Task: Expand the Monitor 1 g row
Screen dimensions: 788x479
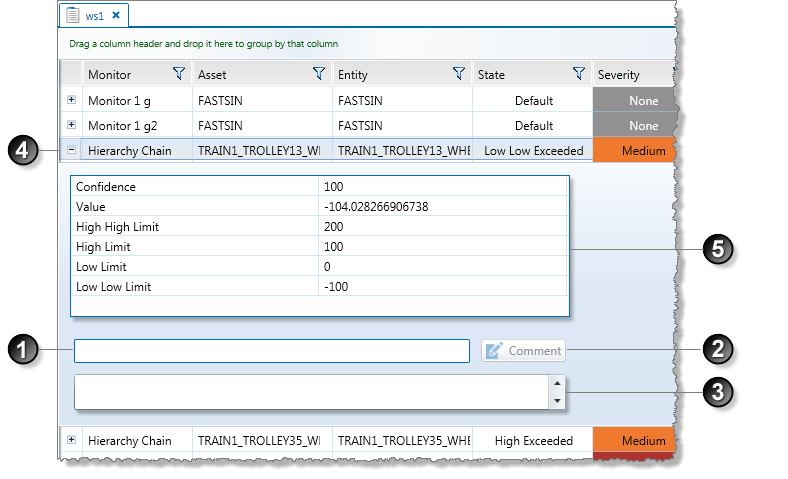Action: tap(71, 100)
